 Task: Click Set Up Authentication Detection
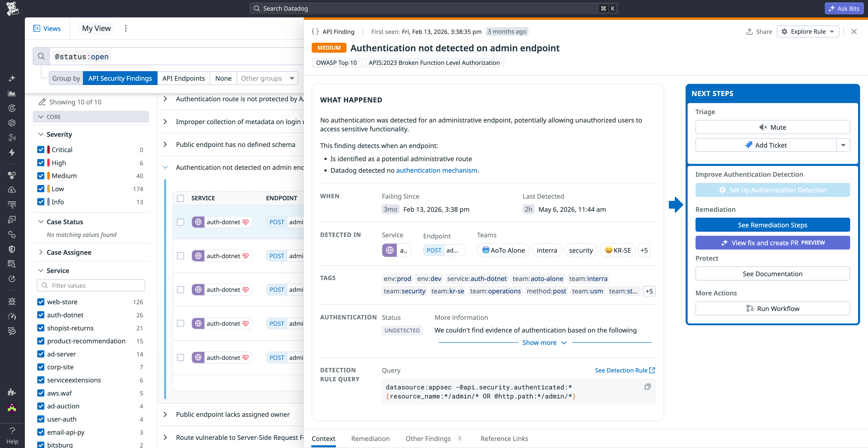pyautogui.click(x=772, y=190)
